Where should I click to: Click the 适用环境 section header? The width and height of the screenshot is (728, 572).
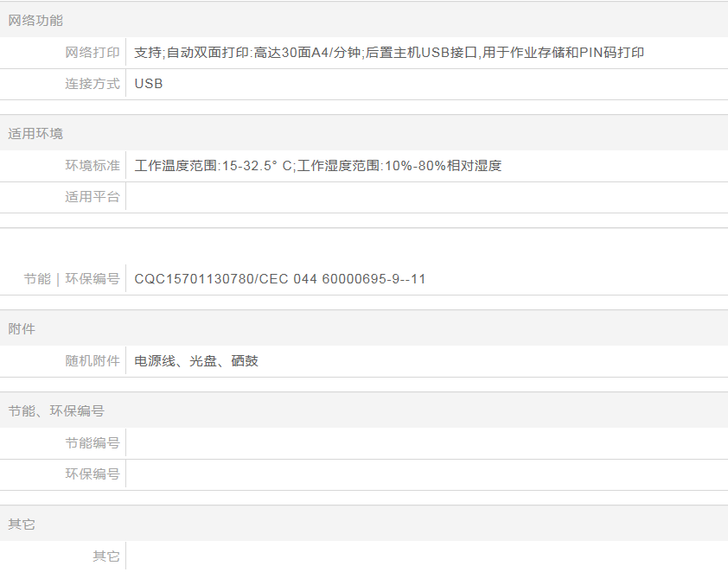35,134
